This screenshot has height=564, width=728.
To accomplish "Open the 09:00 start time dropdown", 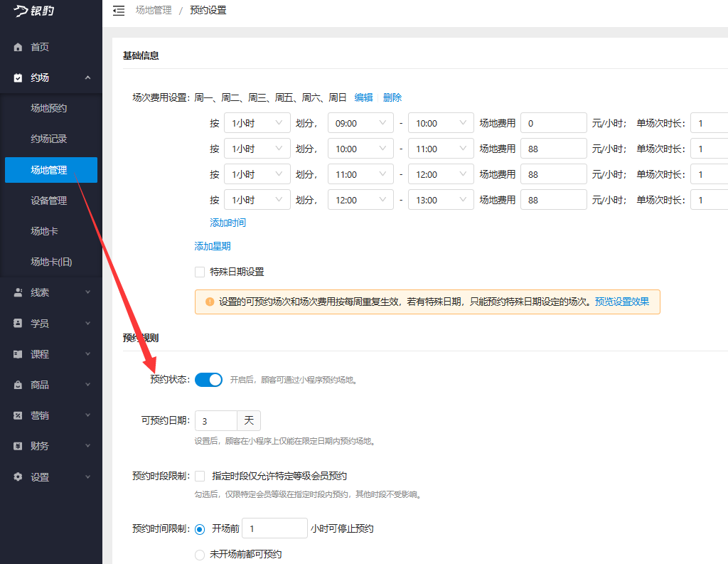I will pos(360,122).
